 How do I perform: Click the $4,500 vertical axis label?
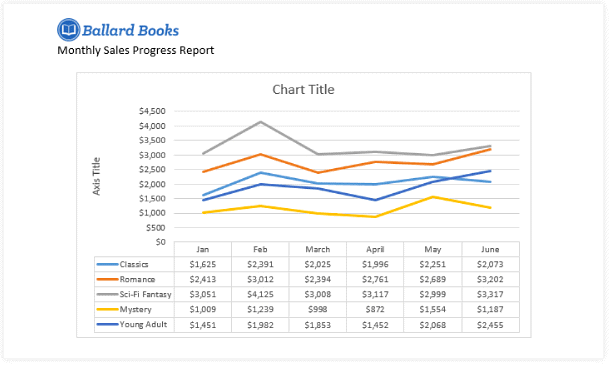152,111
